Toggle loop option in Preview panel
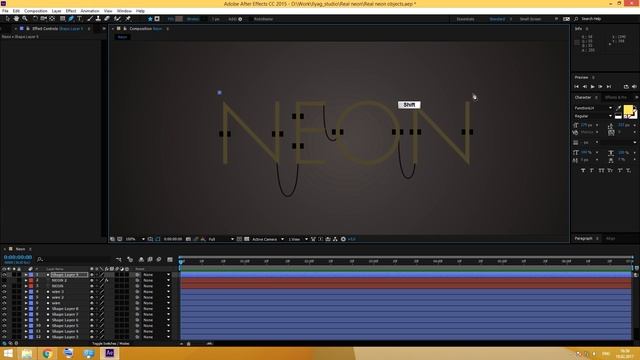Viewport: 640px width, 360px height. point(626,87)
